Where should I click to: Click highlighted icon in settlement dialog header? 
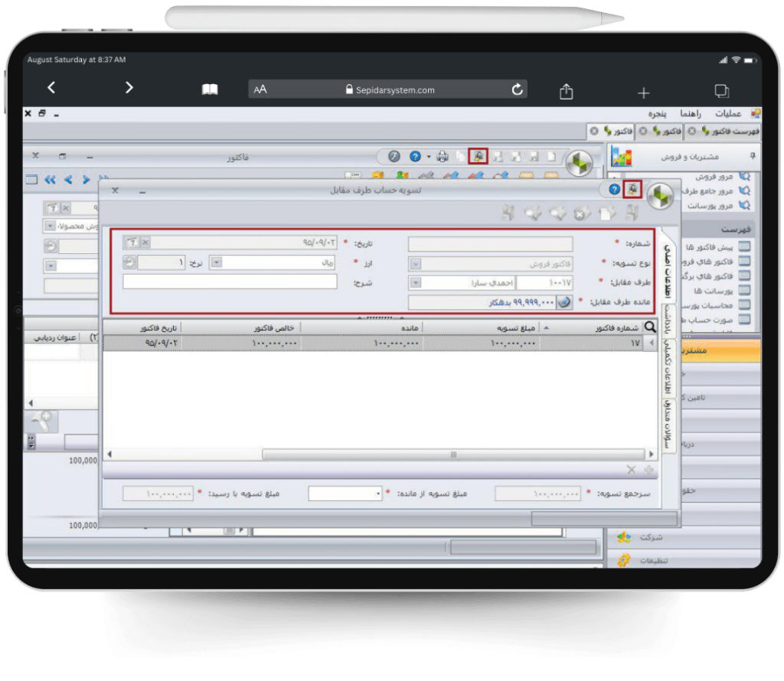(x=632, y=189)
